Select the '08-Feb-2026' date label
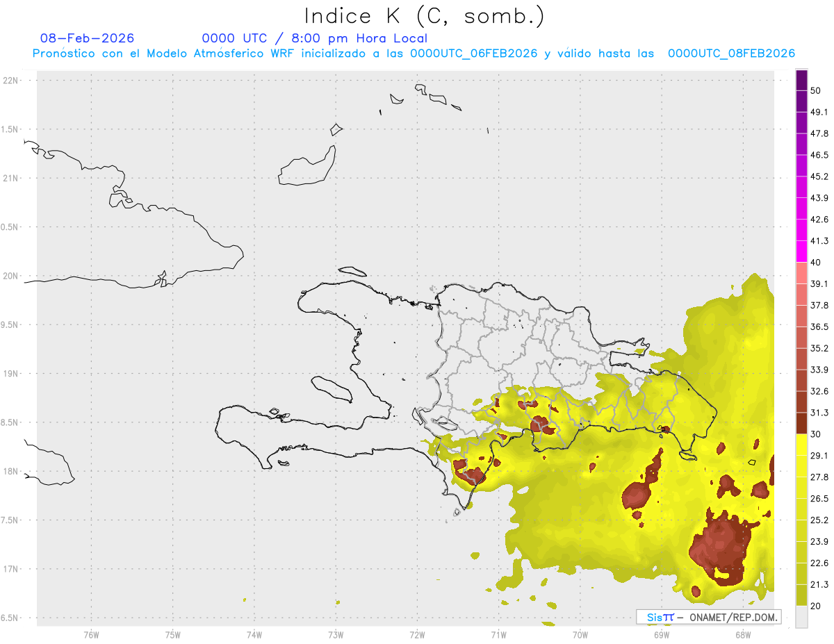The image size is (834, 644). (88, 38)
